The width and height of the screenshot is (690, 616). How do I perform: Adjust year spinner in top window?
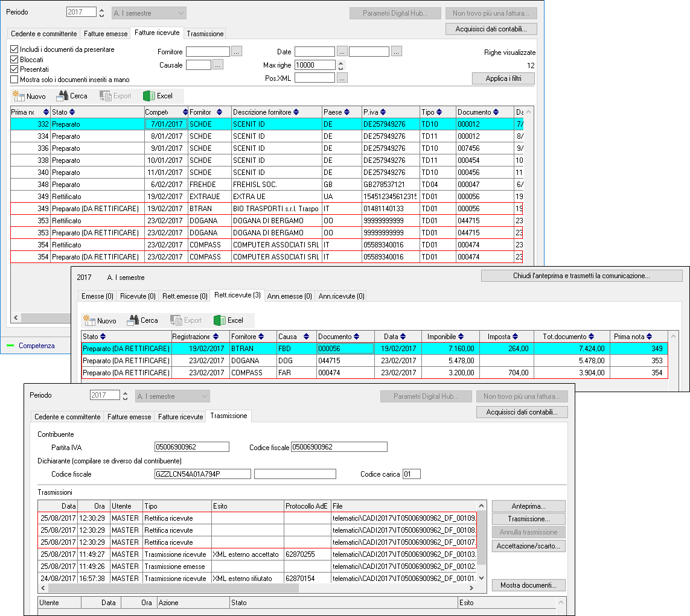(101, 13)
